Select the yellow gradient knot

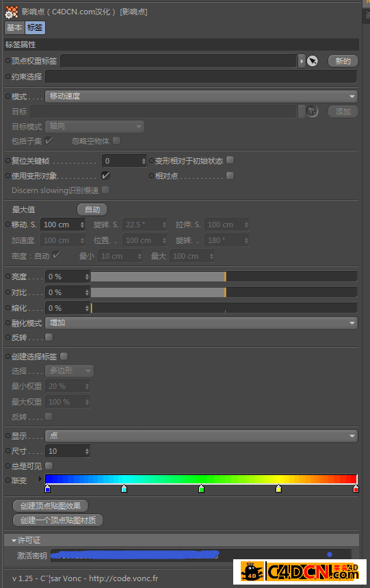click(x=278, y=489)
